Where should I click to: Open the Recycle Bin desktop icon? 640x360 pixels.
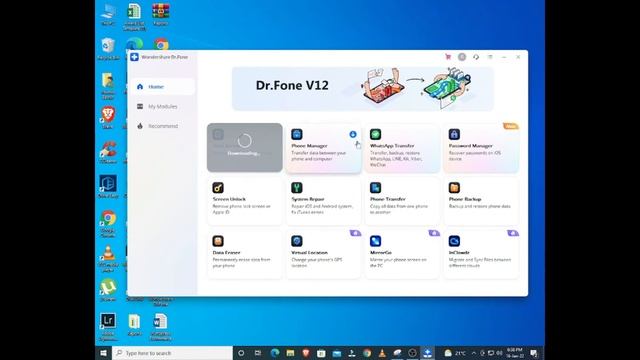pyautogui.click(x=108, y=49)
